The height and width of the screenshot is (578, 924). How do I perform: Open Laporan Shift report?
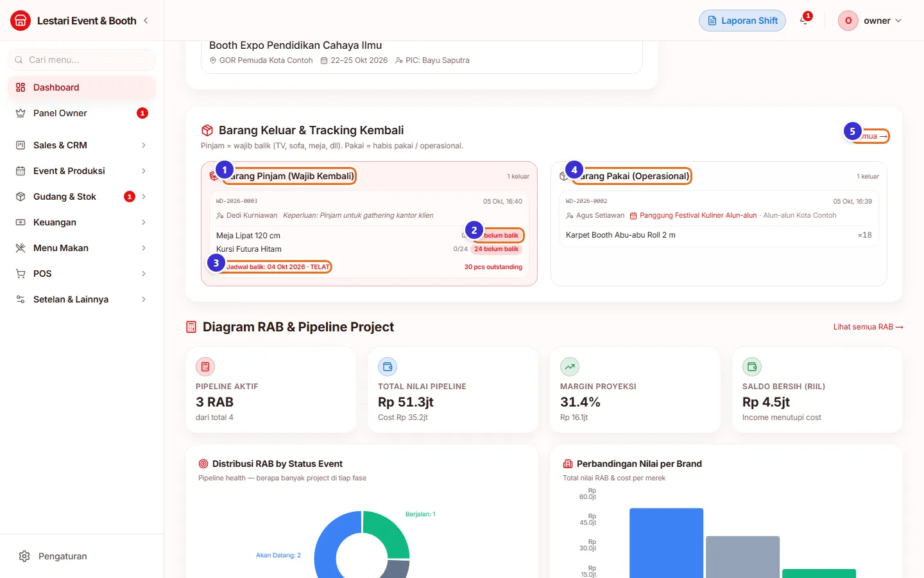[x=742, y=21]
